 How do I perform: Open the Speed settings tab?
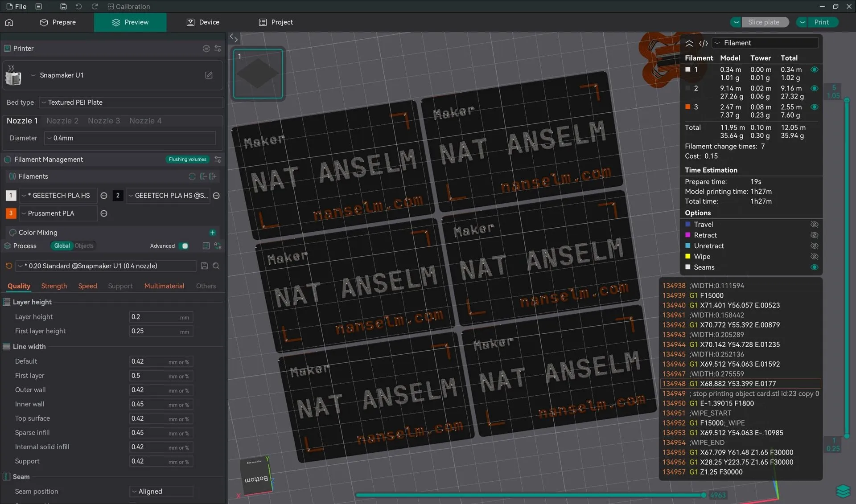coord(87,286)
